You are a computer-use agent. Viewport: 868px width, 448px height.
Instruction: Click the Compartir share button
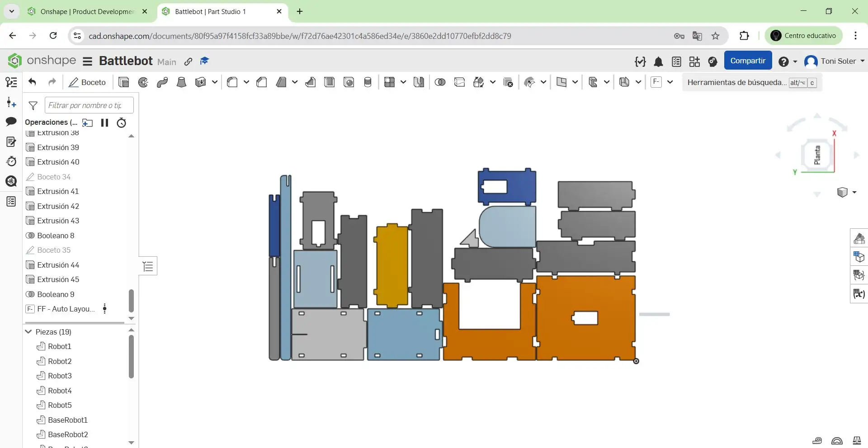[x=748, y=61]
